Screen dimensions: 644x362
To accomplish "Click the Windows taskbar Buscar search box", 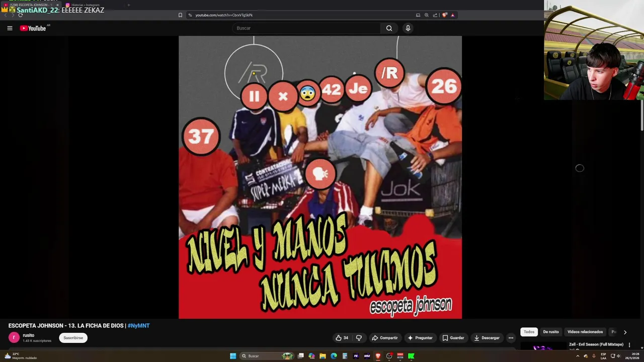I will (267, 356).
